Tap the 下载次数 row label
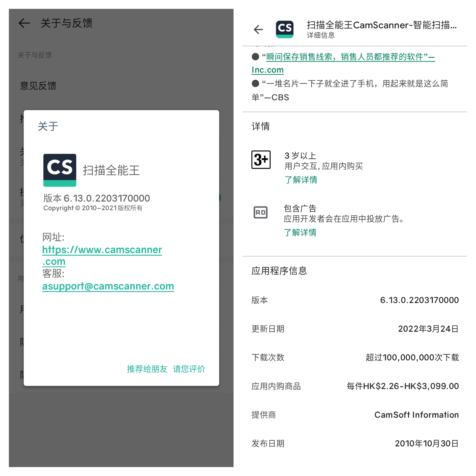 (268, 357)
